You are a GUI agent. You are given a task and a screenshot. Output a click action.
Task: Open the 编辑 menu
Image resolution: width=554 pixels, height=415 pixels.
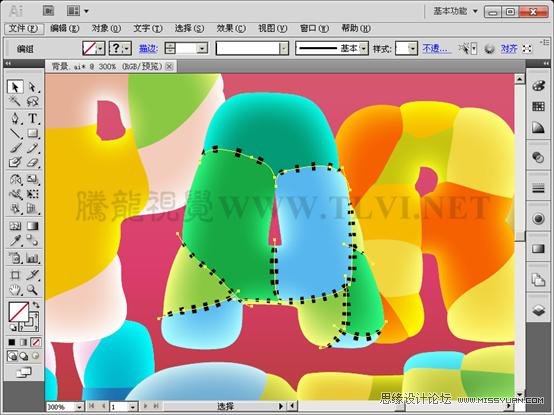[x=65, y=28]
